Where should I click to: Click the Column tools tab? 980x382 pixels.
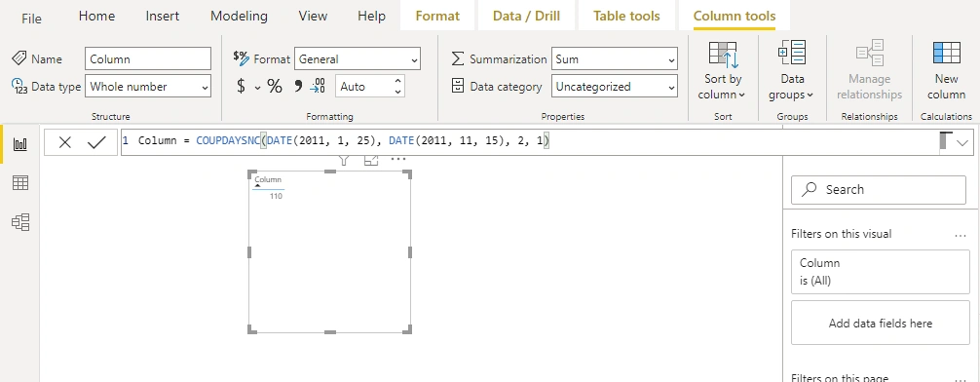click(x=735, y=17)
